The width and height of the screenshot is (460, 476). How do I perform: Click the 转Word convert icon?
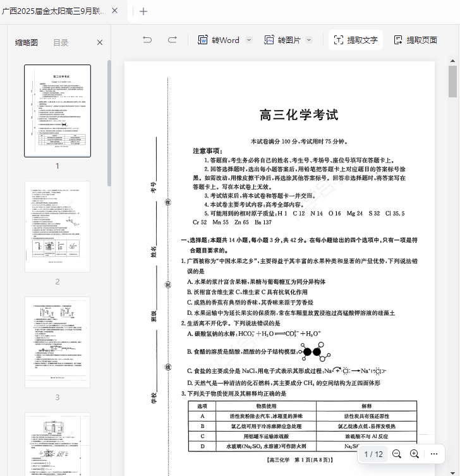coord(203,40)
